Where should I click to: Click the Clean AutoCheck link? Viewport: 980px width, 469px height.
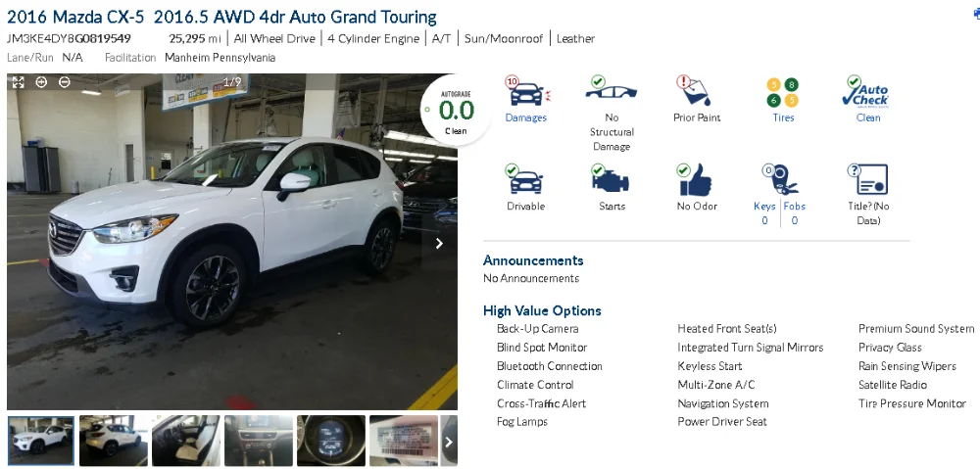point(868,117)
